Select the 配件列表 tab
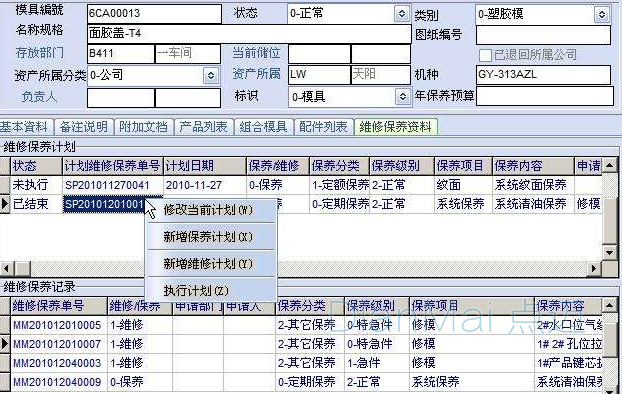This screenshot has height=394, width=622. 323,127
